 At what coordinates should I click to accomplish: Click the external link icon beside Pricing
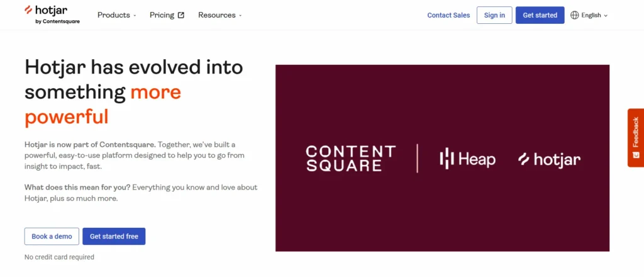coord(181,15)
